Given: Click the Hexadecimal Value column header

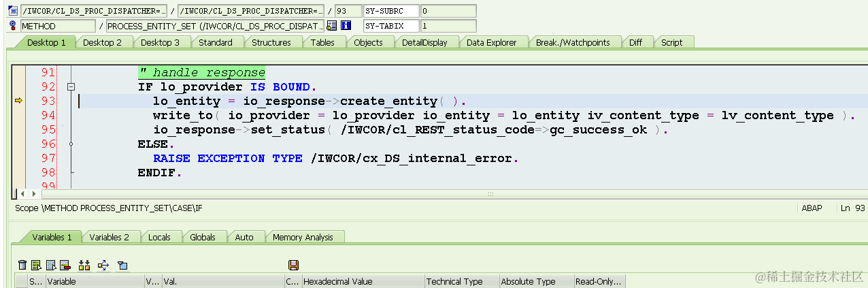Looking at the screenshot, I should 363,281.
